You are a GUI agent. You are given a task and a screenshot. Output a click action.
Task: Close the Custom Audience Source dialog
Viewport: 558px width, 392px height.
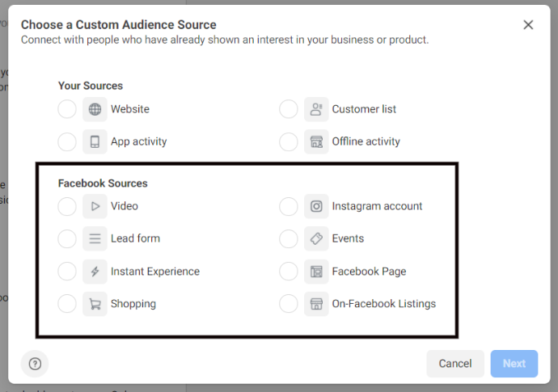pyautogui.click(x=528, y=25)
